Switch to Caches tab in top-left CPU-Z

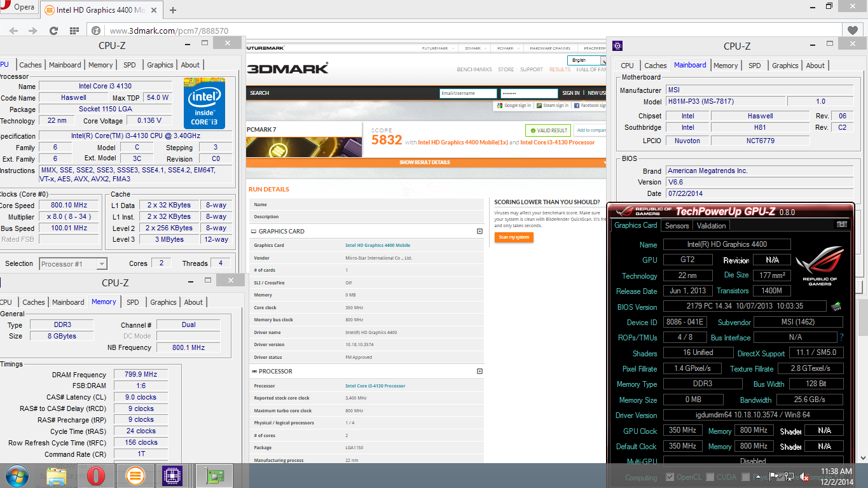tap(30, 65)
